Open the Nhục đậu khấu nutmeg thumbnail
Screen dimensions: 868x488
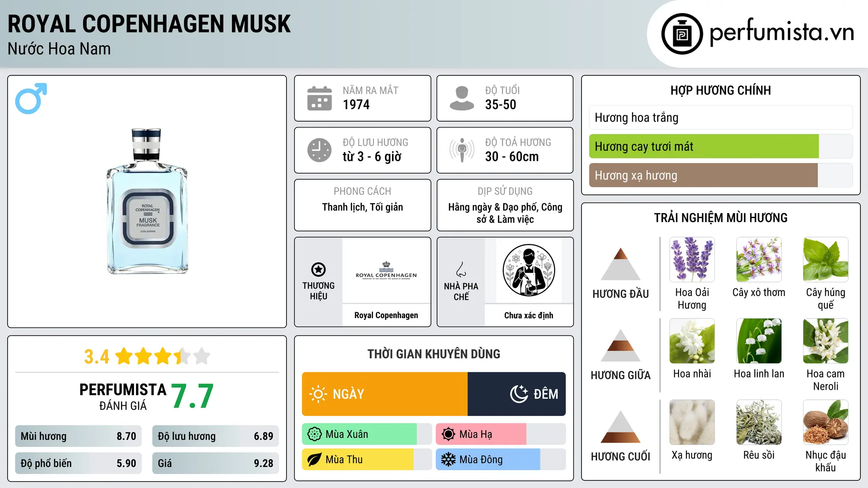coord(826,422)
